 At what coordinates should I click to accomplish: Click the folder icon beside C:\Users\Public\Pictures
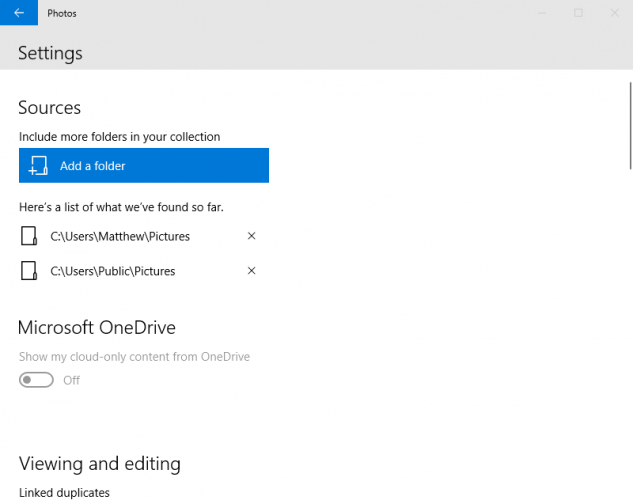click(x=28, y=271)
